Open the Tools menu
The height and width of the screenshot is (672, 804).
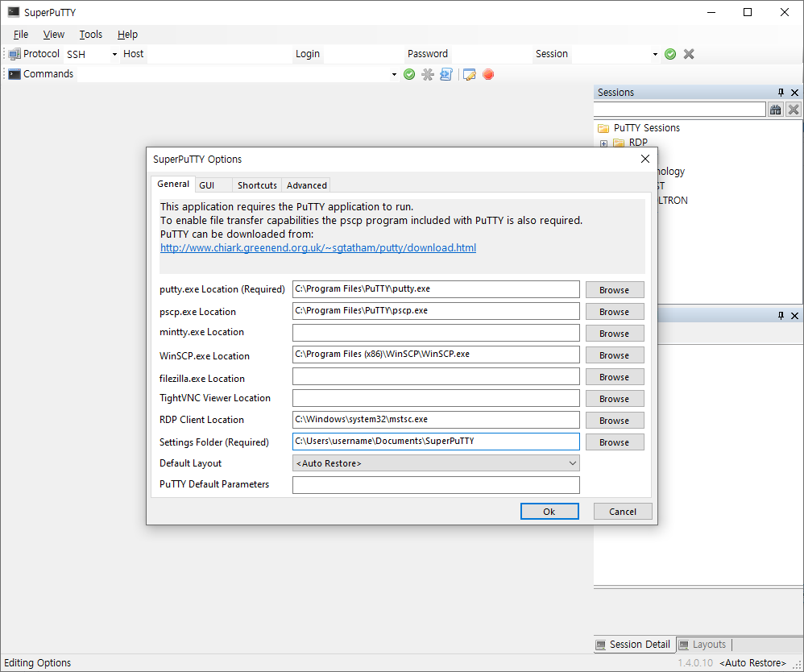point(91,35)
